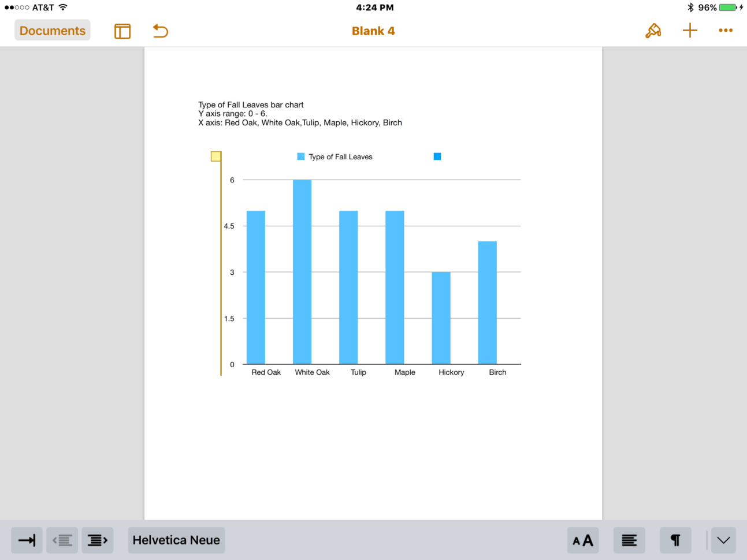Tap the tab insertion icon in bottom toolbar
Image resolution: width=747 pixels, height=560 pixels.
pyautogui.click(x=26, y=540)
